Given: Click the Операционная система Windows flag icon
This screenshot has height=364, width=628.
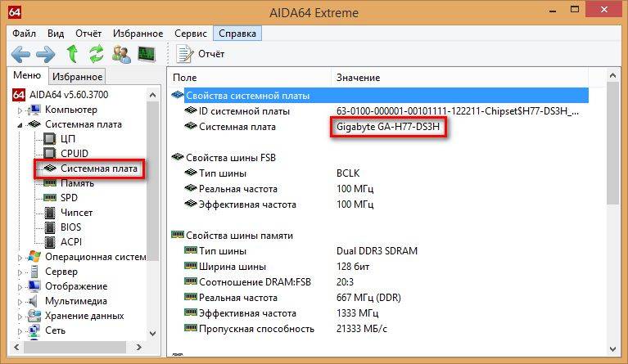Looking at the screenshot, I should [34, 257].
